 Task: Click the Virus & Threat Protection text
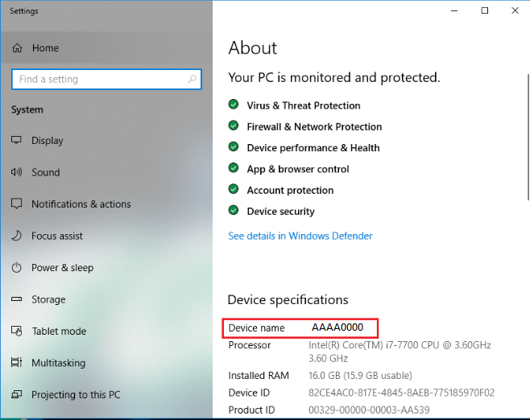coord(303,105)
